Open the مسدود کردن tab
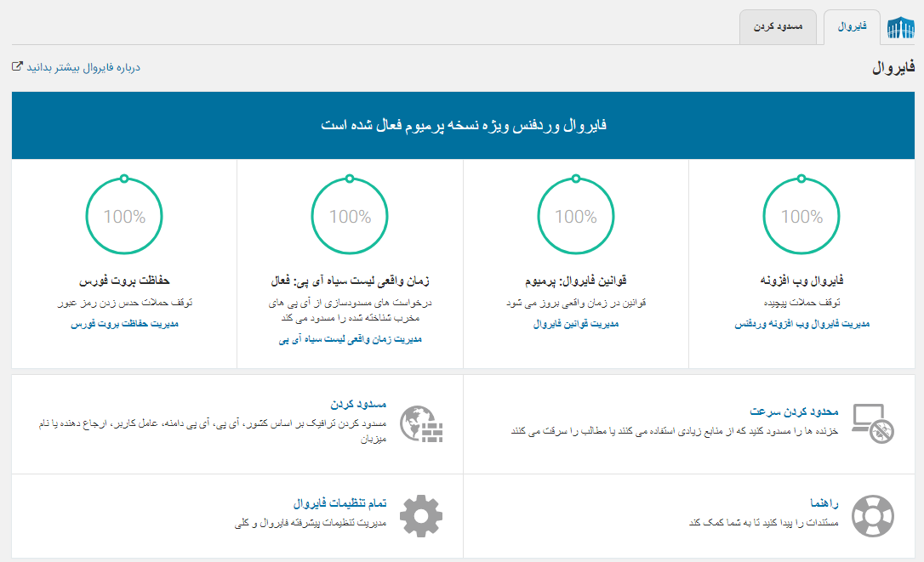Viewport: 924px width, 562px height. click(x=778, y=27)
